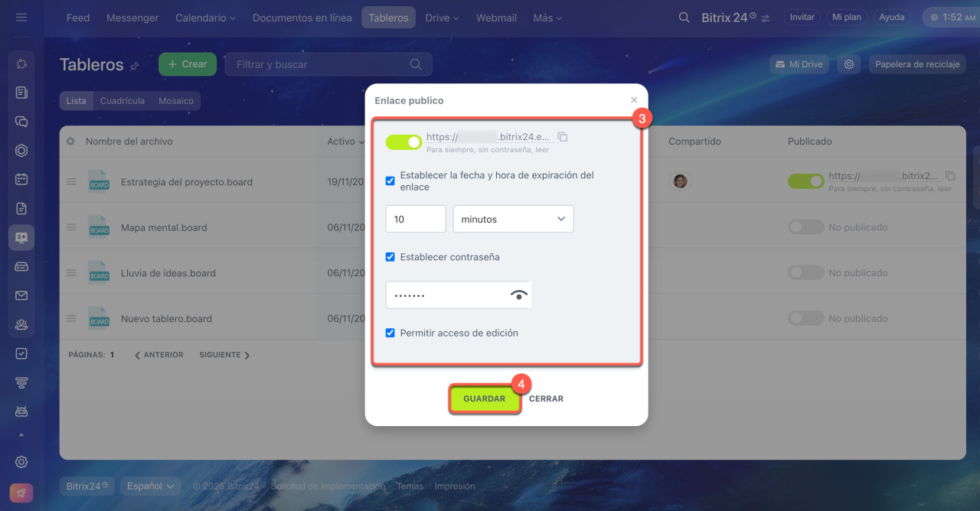Copy published link of Estrategia del proyecto
The height and width of the screenshot is (511, 980).
click(951, 175)
